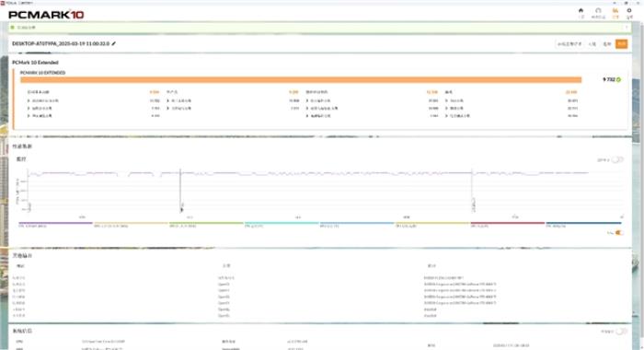This screenshot has height=350, width=644.
Task: Click the orange PCMark 10 Extended score bar
Action: [301, 80]
